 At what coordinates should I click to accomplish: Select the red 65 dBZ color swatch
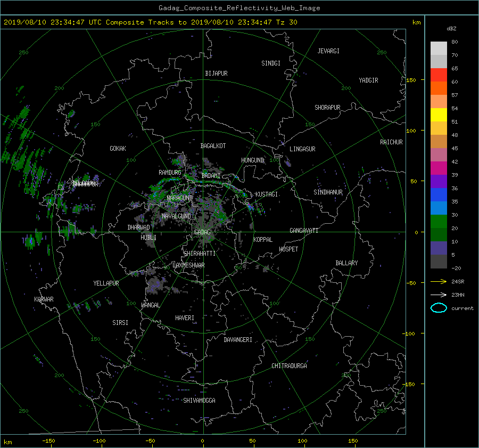pyautogui.click(x=439, y=75)
